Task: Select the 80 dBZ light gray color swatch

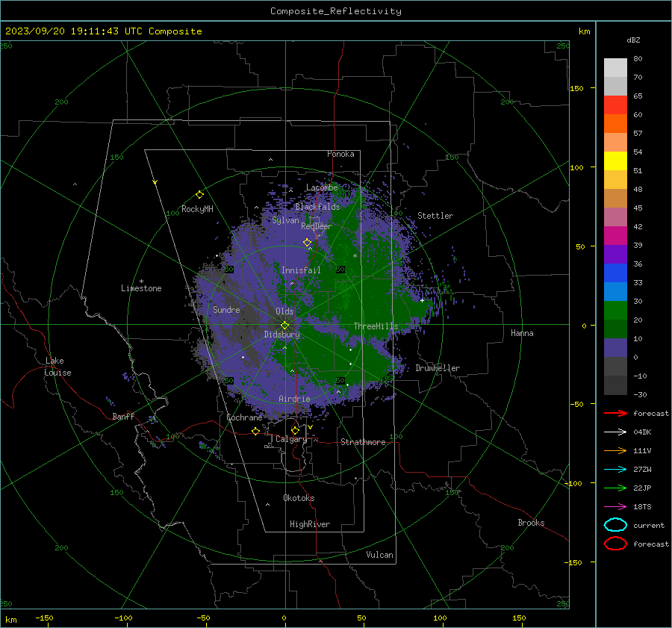Action: [x=615, y=67]
